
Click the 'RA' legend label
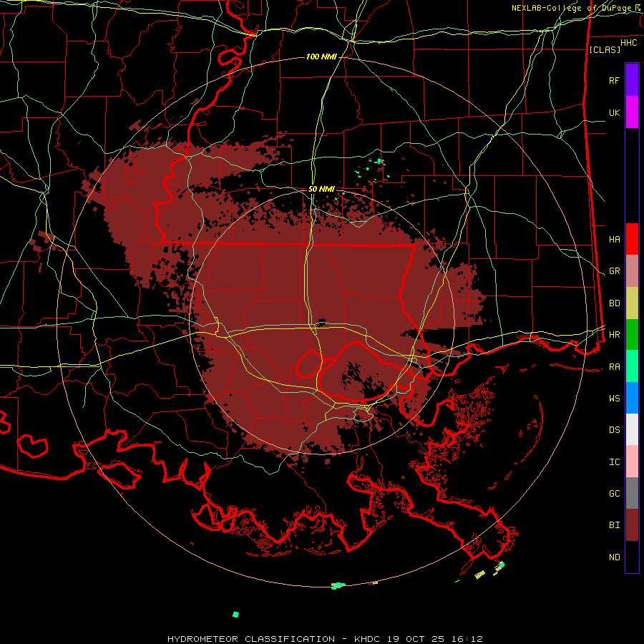614,367
